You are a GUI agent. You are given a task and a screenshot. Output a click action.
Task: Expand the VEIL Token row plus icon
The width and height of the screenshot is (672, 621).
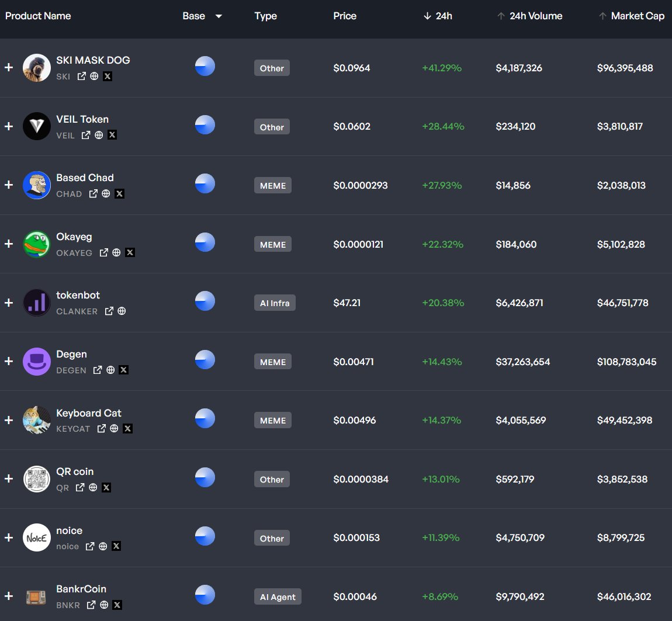point(9,126)
